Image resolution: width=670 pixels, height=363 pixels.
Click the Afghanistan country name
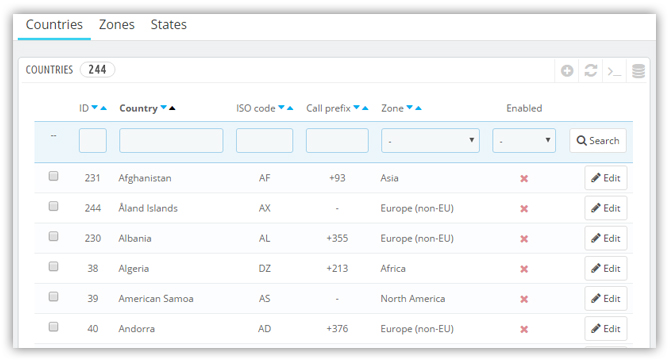click(145, 178)
